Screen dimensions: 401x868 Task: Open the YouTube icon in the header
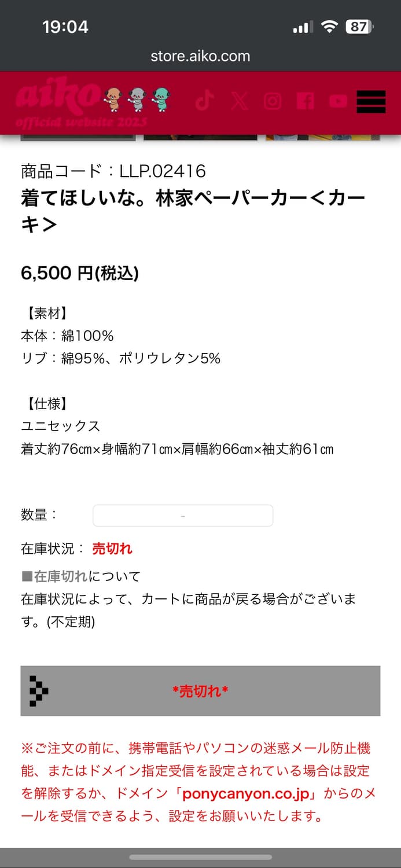click(x=338, y=101)
